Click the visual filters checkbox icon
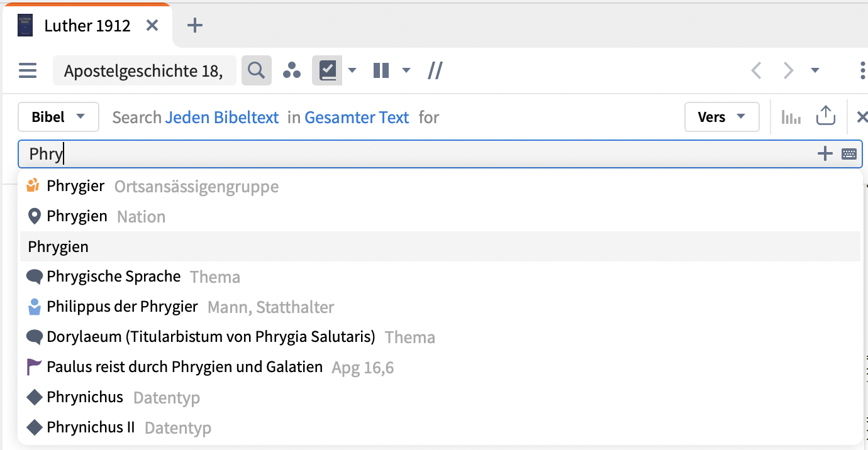The height and width of the screenshot is (450, 868). [x=327, y=70]
